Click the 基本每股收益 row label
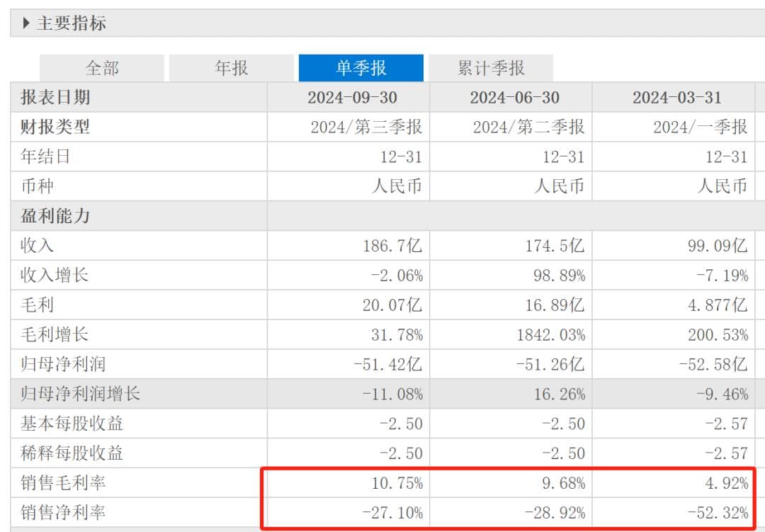765x532 pixels. 72,424
